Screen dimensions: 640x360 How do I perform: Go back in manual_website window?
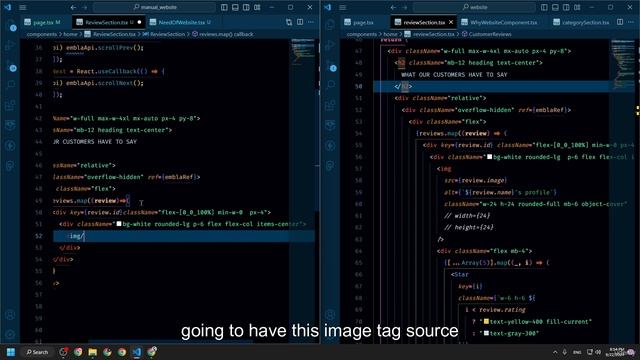pos(73,7)
